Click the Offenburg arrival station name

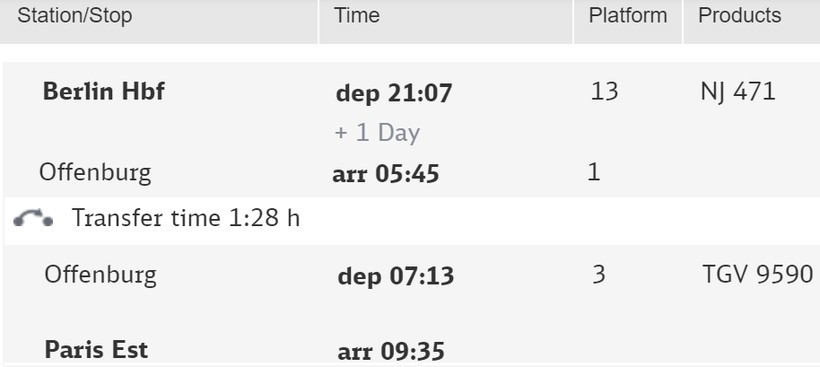(x=95, y=173)
